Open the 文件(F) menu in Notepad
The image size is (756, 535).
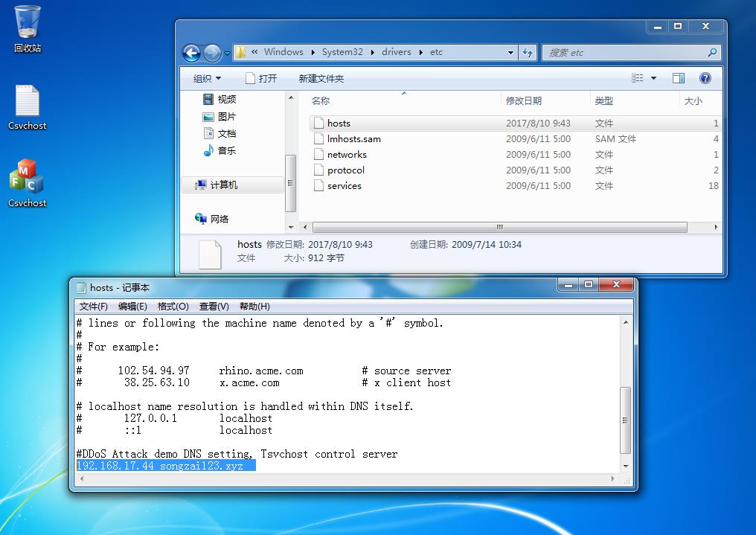(x=94, y=307)
